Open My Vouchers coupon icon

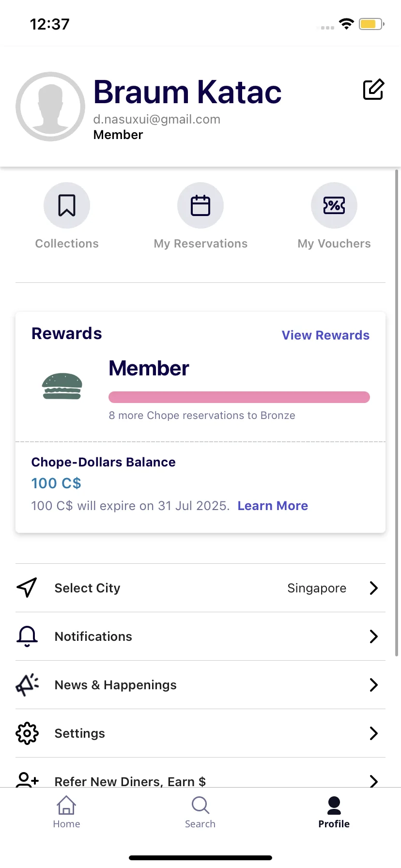pos(334,205)
